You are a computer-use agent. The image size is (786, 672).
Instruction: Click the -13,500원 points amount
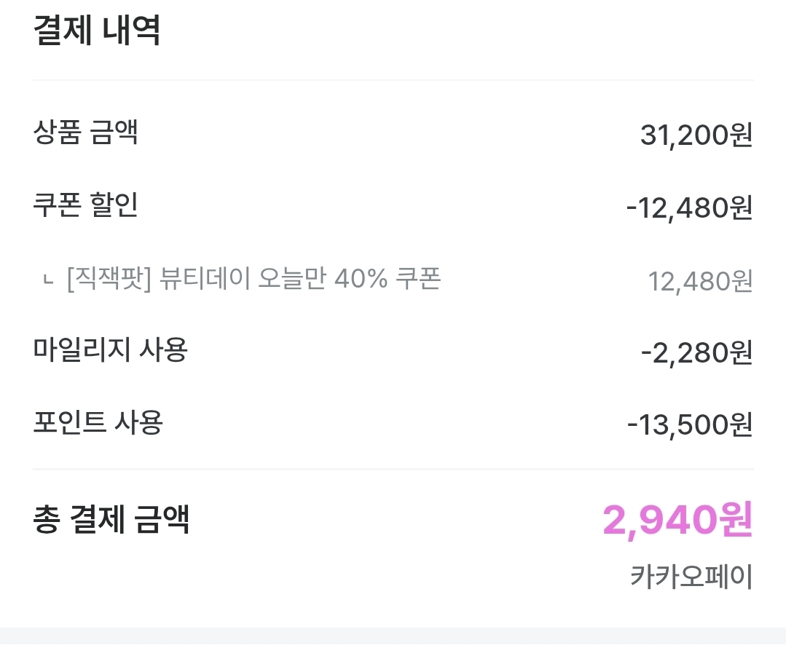click(x=689, y=425)
